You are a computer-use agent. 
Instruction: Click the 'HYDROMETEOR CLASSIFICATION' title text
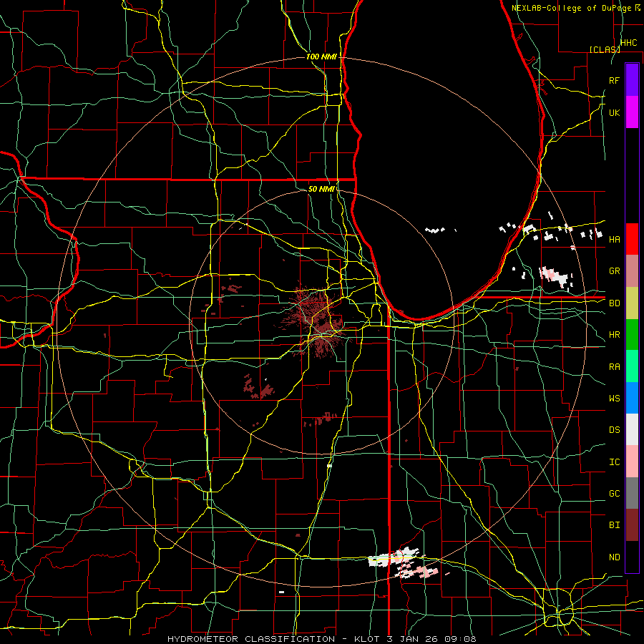point(251,639)
